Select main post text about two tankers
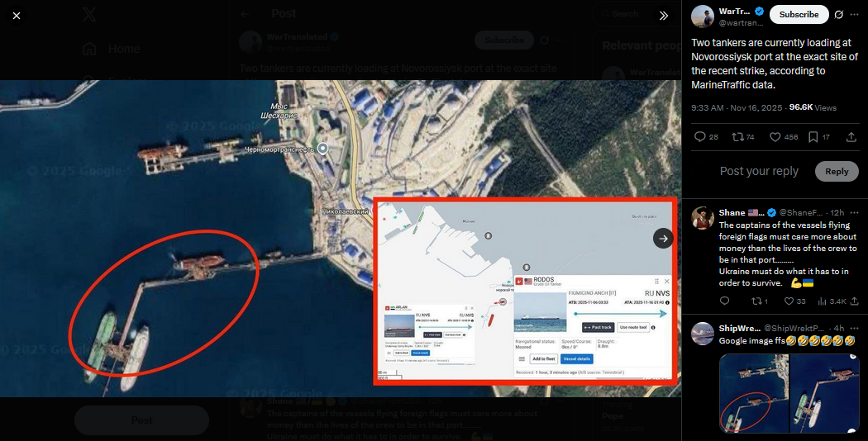Image resolution: width=868 pixels, height=441 pixels. tap(775, 64)
